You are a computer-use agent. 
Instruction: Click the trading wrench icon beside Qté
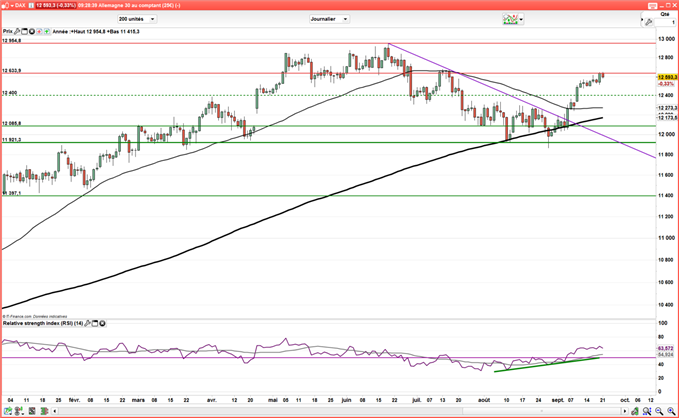tap(648, 22)
